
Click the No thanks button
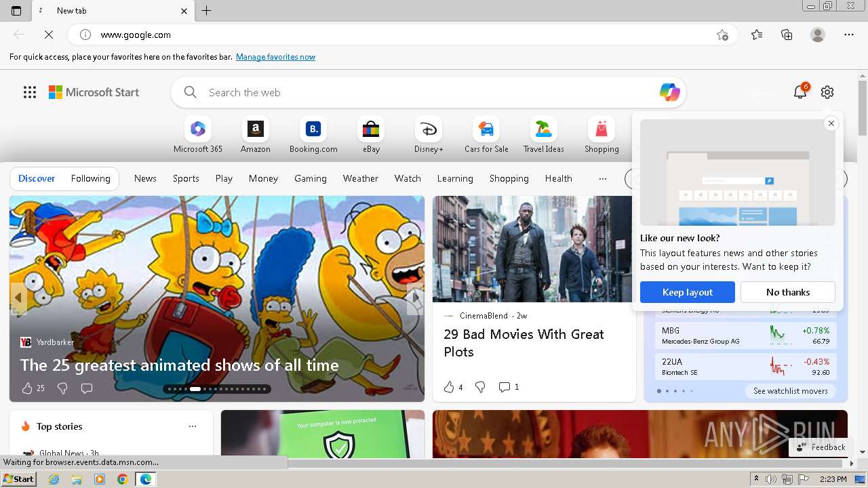click(788, 292)
